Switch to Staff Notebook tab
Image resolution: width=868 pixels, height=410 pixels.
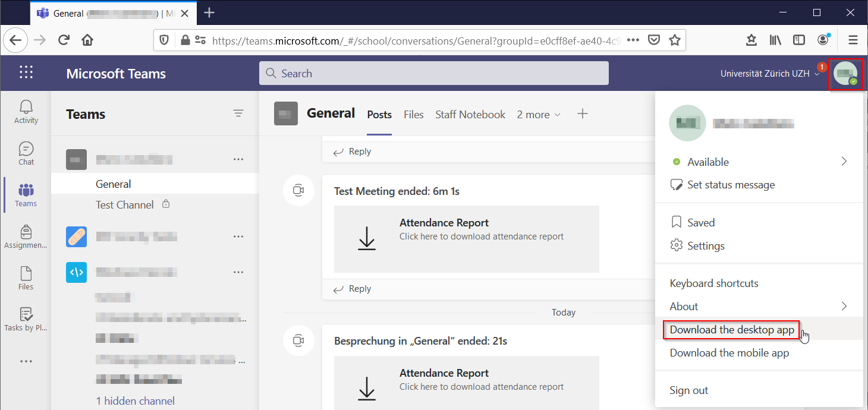pyautogui.click(x=470, y=115)
